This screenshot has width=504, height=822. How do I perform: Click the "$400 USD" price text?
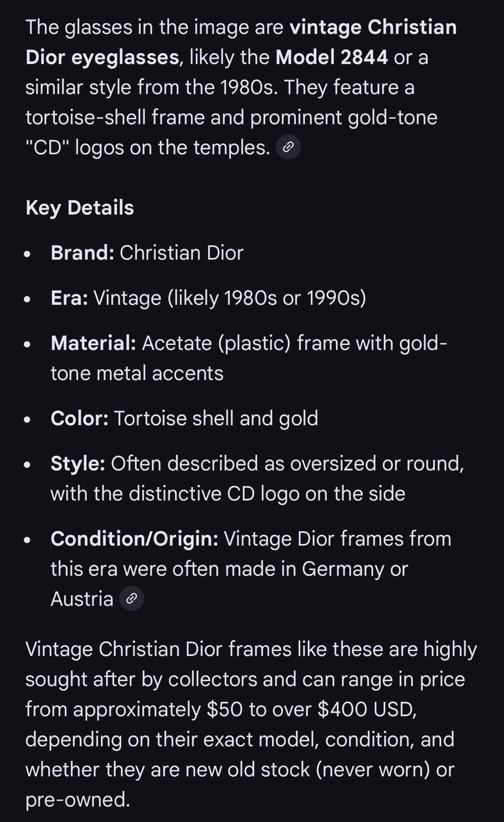365,709
